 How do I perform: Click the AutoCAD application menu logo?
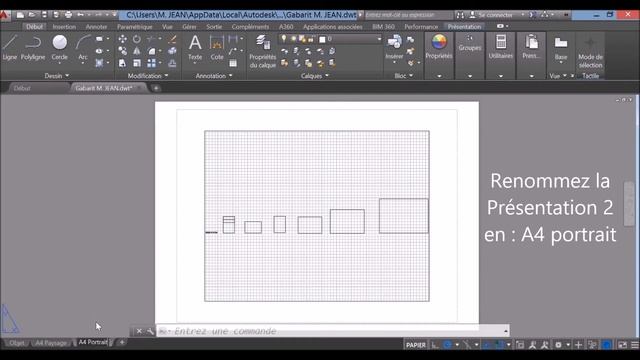pos(4,15)
